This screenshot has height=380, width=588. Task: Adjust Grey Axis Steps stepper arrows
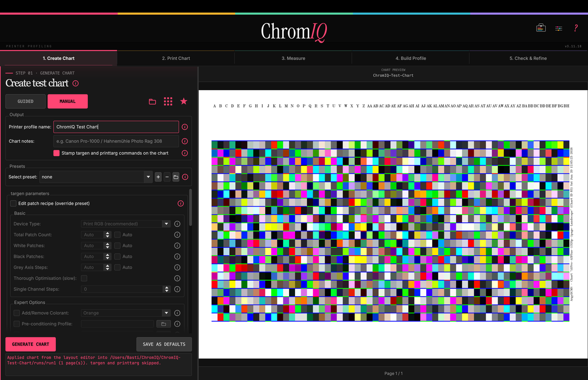point(108,267)
